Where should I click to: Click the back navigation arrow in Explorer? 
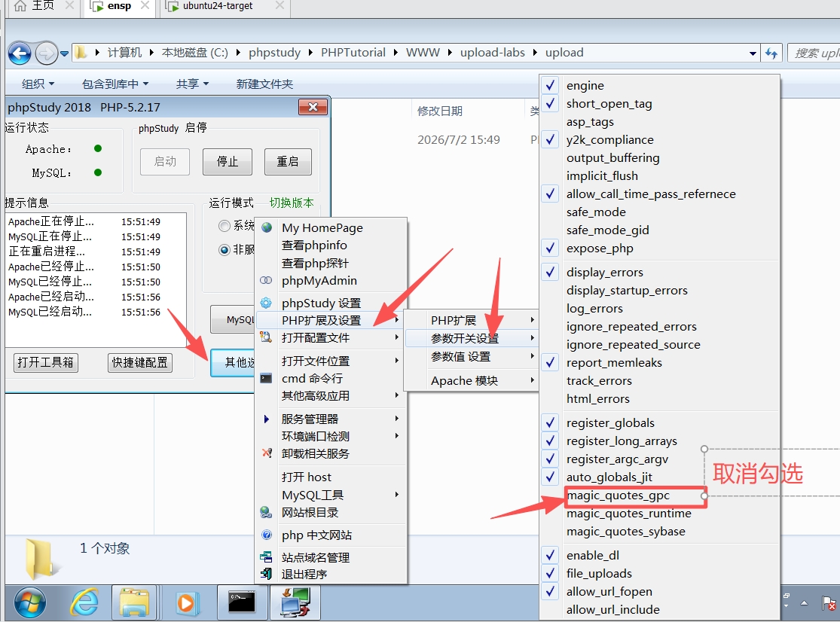(20, 53)
